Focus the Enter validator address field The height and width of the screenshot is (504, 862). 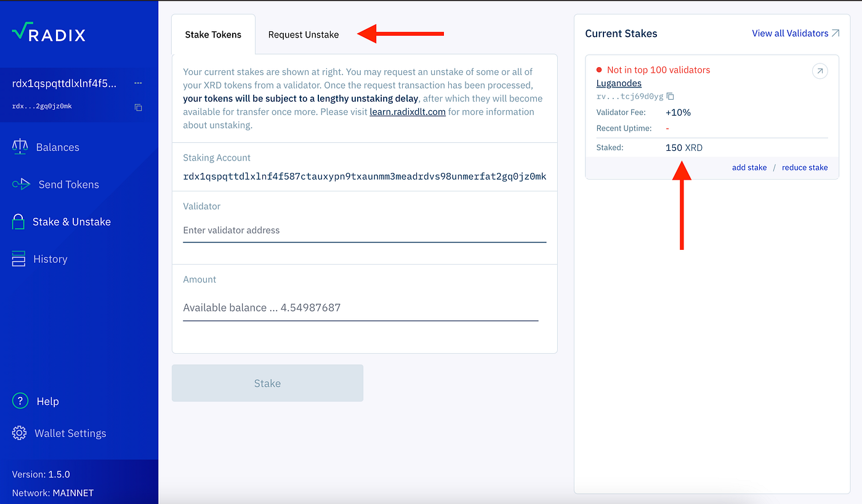pos(365,231)
